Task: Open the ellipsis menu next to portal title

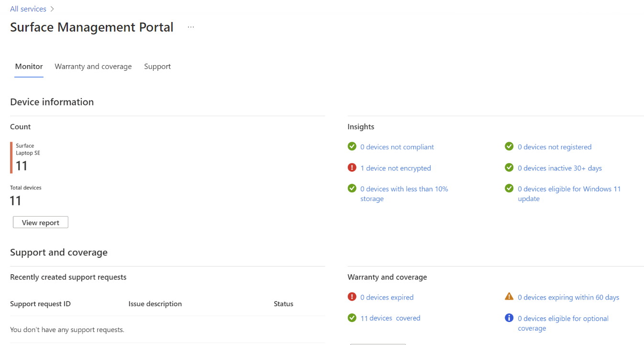Action: tap(191, 27)
